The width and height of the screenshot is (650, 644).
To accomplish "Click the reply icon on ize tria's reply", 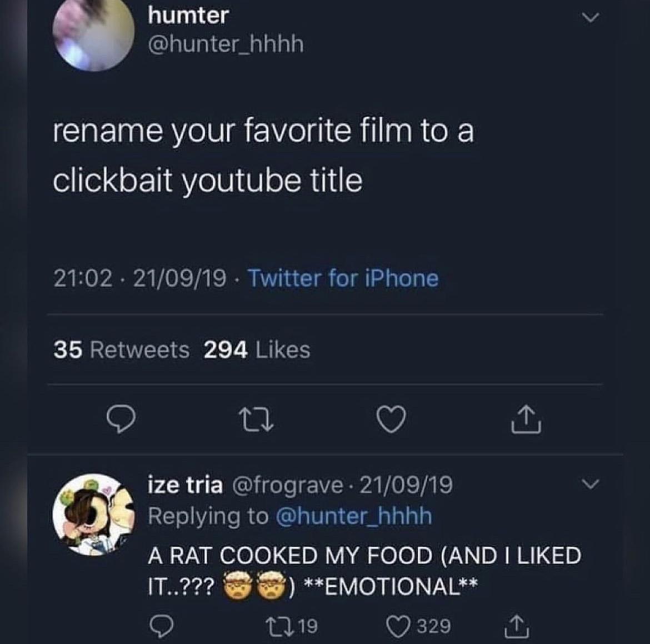I will (163, 625).
